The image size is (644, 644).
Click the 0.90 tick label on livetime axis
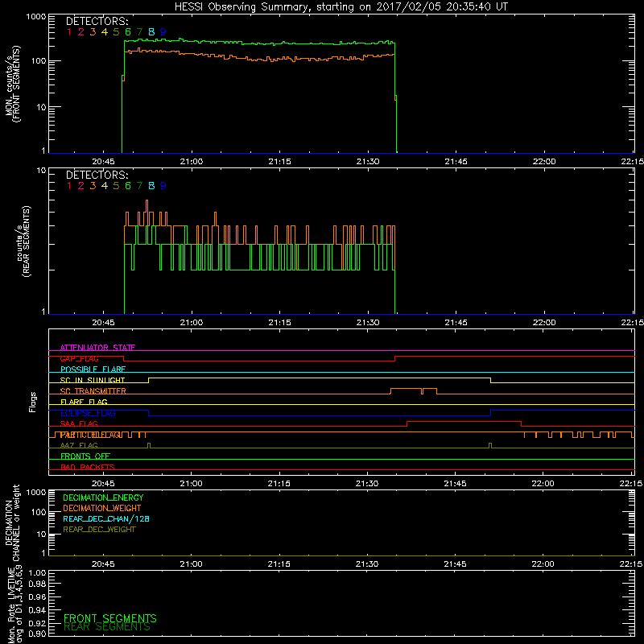click(37, 634)
